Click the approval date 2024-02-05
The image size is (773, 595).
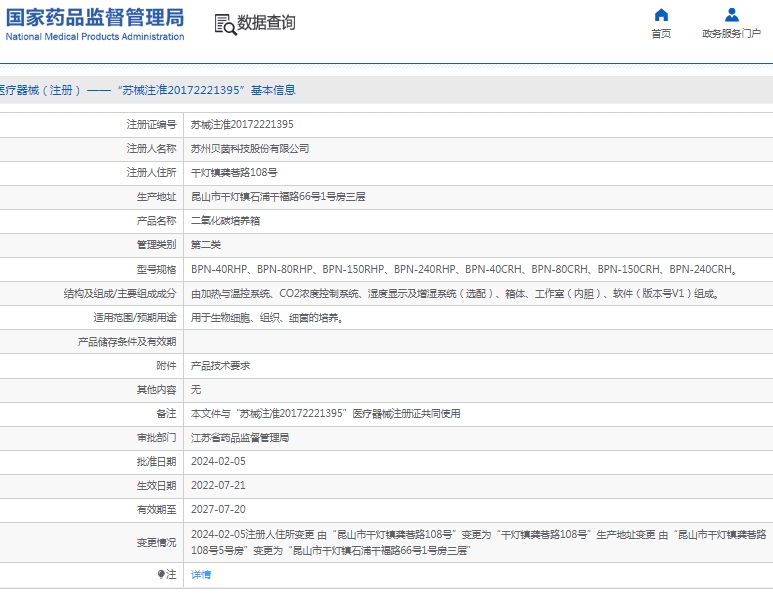[x=218, y=461]
